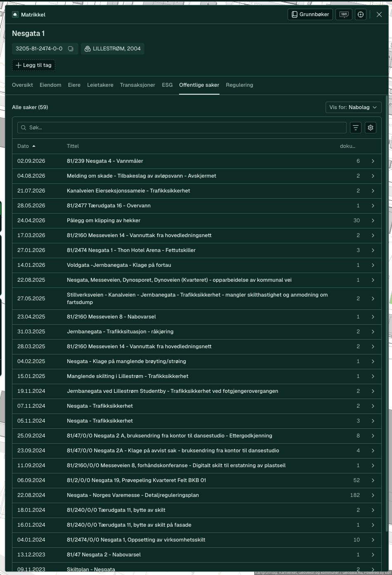Click the Søk search field

[x=182, y=128]
